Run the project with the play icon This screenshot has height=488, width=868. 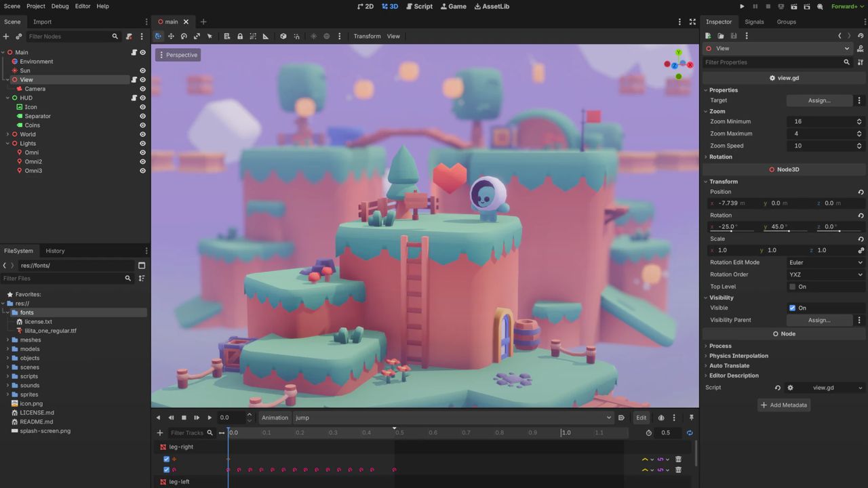pos(742,6)
